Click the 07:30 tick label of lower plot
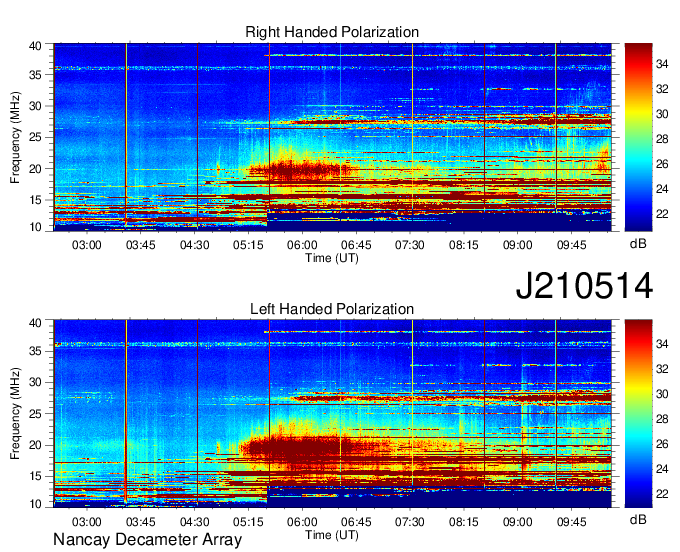 click(409, 521)
